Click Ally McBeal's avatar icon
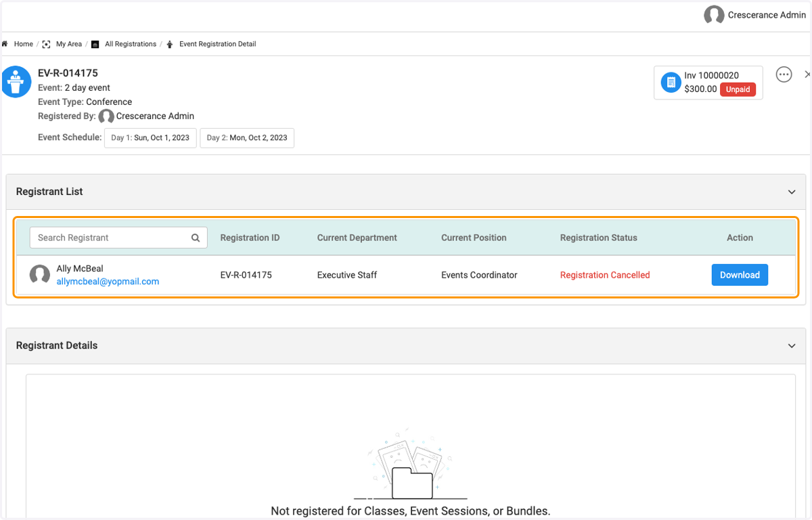The height and width of the screenshot is (520, 812). [x=40, y=275]
